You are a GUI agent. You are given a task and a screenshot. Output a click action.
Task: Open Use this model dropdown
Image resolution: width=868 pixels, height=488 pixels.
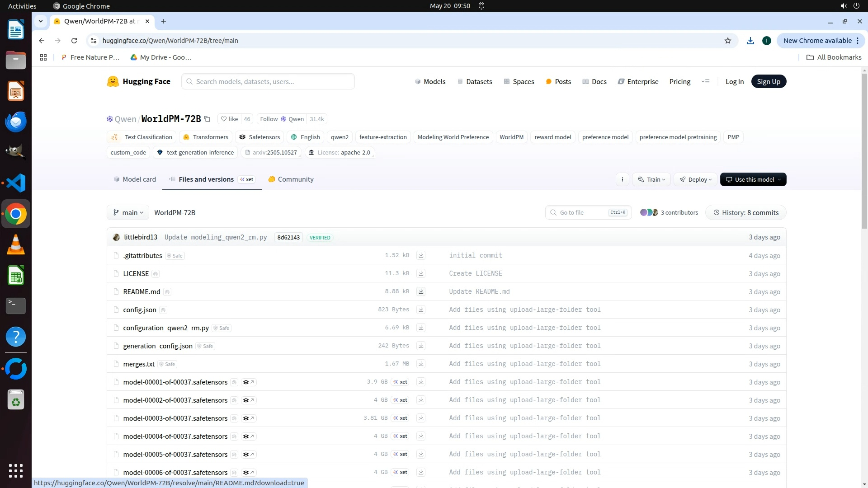pos(753,179)
